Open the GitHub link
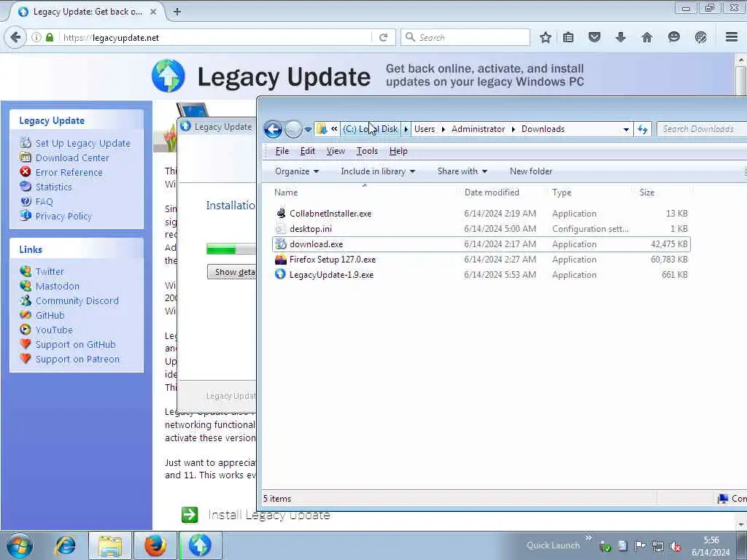The height and width of the screenshot is (560, 747). tap(50, 315)
